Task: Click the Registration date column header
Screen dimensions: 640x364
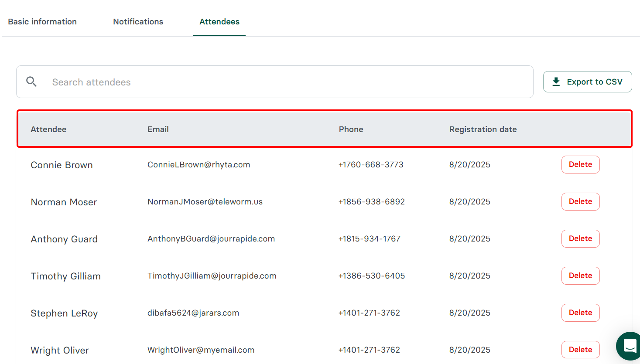Action: pyautogui.click(x=483, y=129)
